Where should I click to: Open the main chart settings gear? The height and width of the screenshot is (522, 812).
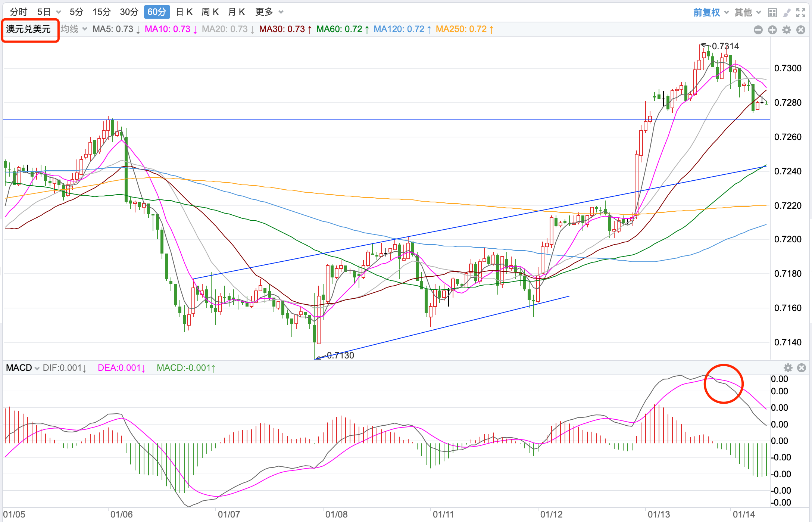(787, 30)
